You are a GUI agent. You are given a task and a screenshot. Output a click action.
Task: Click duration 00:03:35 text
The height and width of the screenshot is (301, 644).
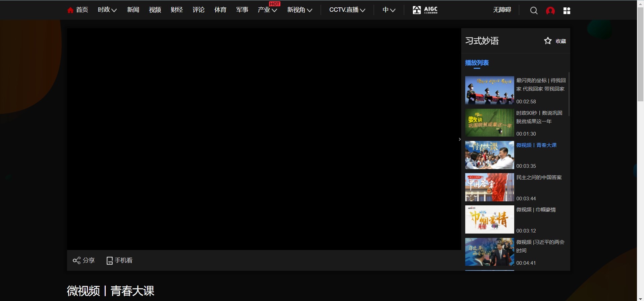(x=526, y=166)
